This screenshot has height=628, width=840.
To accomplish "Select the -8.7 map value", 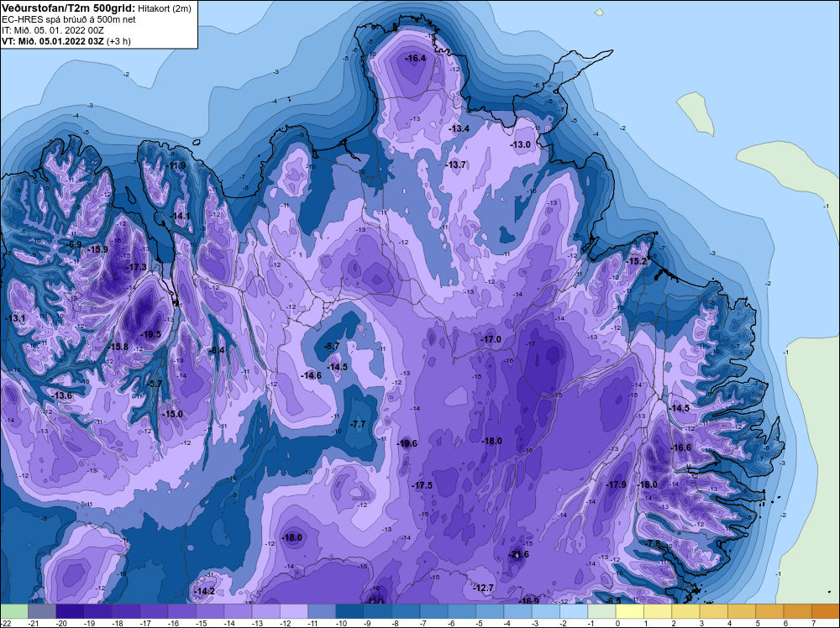I will (332, 346).
